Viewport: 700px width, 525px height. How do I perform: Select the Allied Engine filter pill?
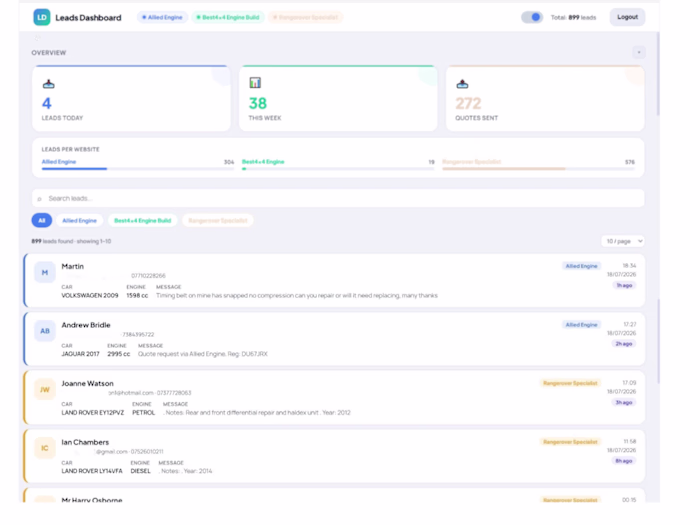[79, 221]
